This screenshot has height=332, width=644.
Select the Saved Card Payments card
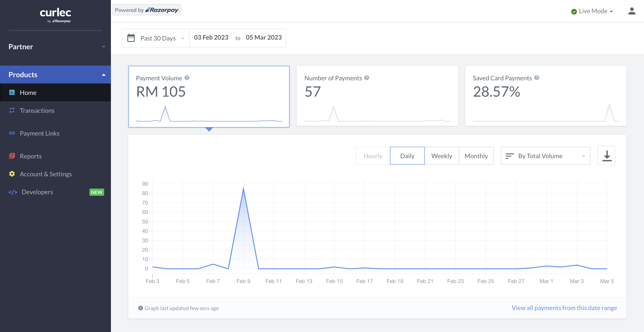point(546,96)
